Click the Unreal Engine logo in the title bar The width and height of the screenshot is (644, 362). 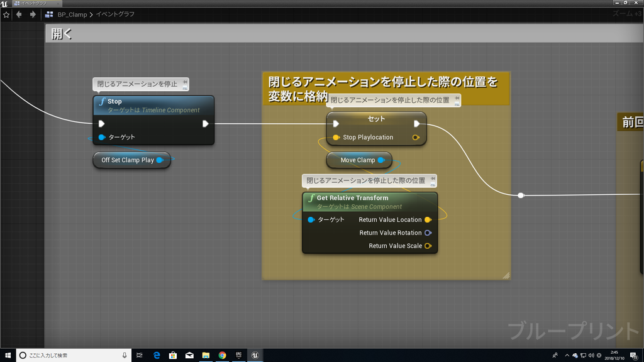tap(6, 3)
